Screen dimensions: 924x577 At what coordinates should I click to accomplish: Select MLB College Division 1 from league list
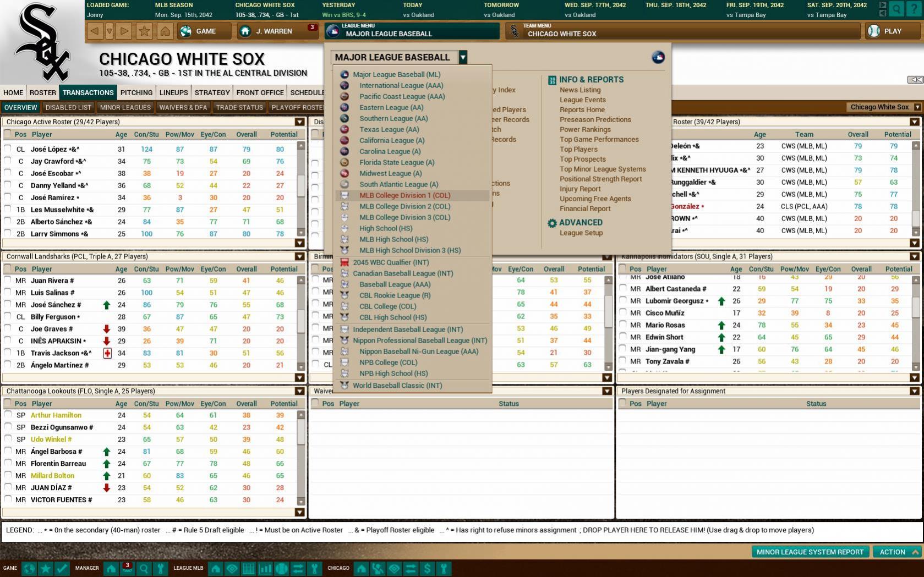[x=404, y=195]
